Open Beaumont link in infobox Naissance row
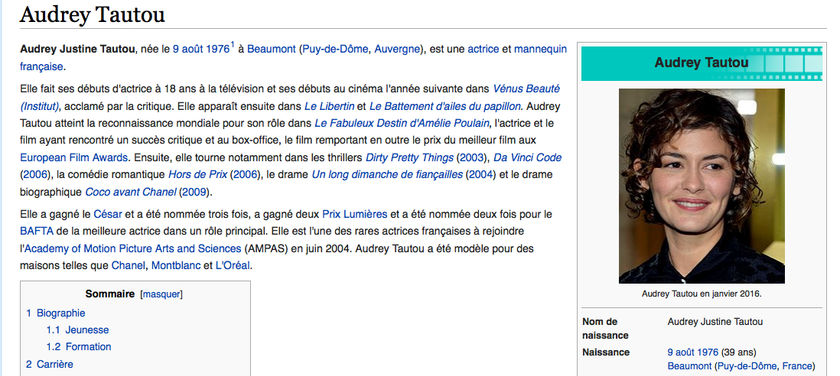 click(689, 366)
